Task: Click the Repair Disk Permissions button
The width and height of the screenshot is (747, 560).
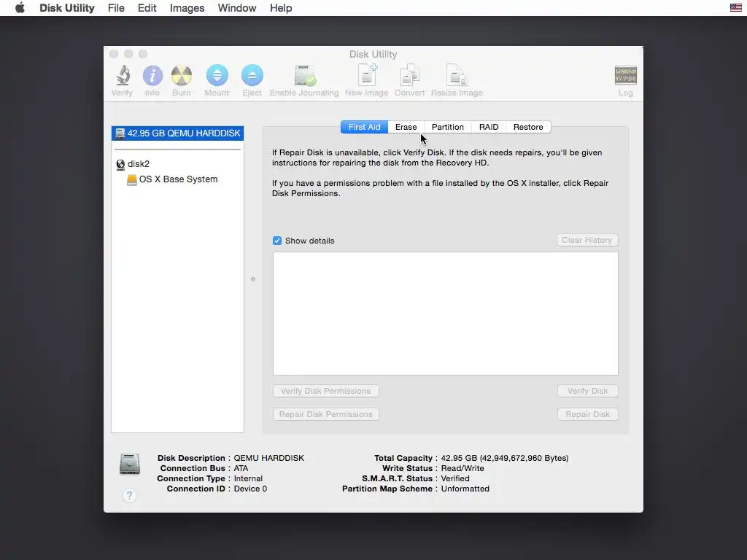Action: (x=326, y=414)
